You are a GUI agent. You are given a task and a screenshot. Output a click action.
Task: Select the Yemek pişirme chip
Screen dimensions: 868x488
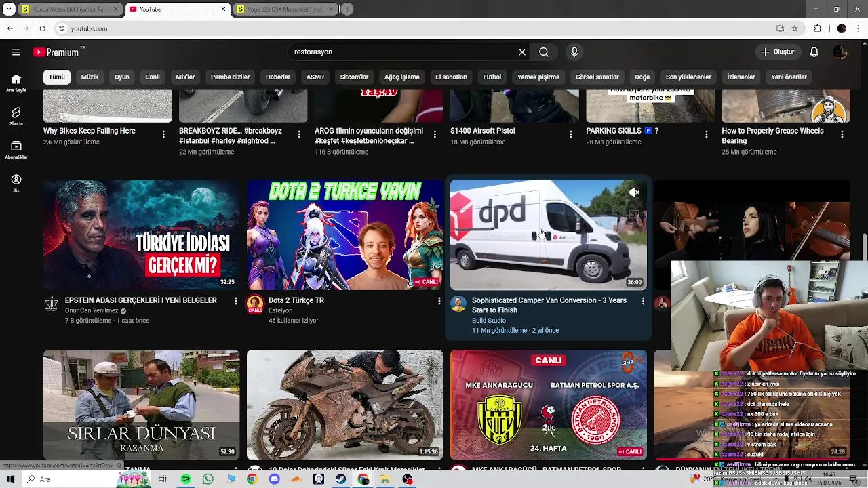tap(538, 77)
